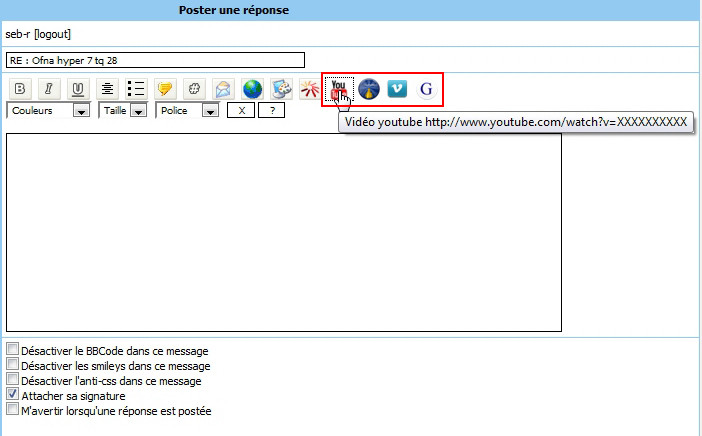Image resolution: width=702 pixels, height=436 pixels.
Task: Click the Google 'G' icon
Action: point(427,89)
